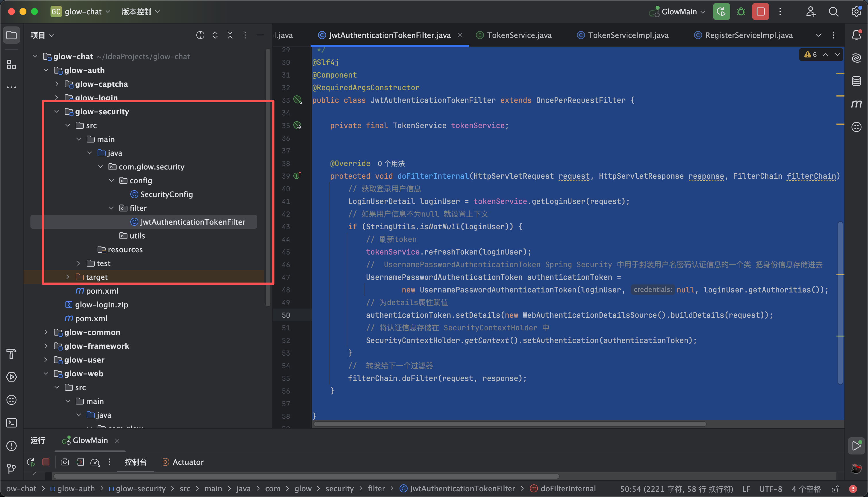Open the Terminal tool window
This screenshot has width=868, height=497.
(x=11, y=423)
